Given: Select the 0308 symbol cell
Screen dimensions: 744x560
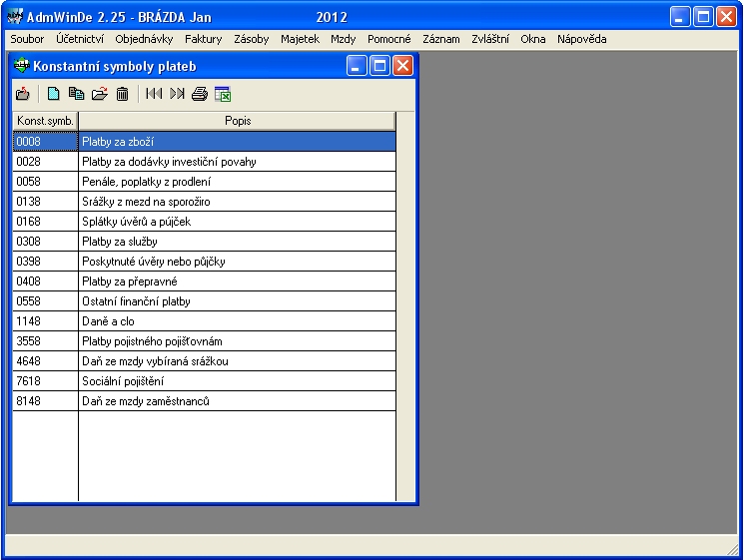Looking at the screenshot, I should click(x=45, y=241).
